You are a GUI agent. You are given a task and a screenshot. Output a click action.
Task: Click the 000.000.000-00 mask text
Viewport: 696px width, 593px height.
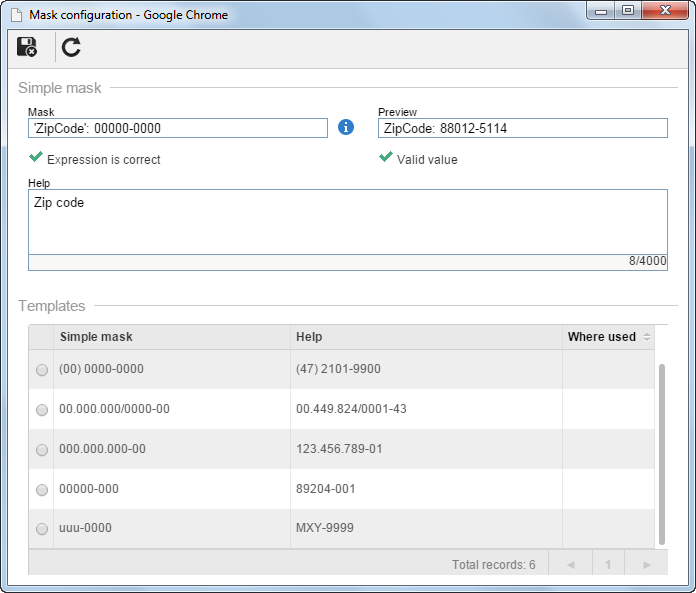[x=103, y=449]
